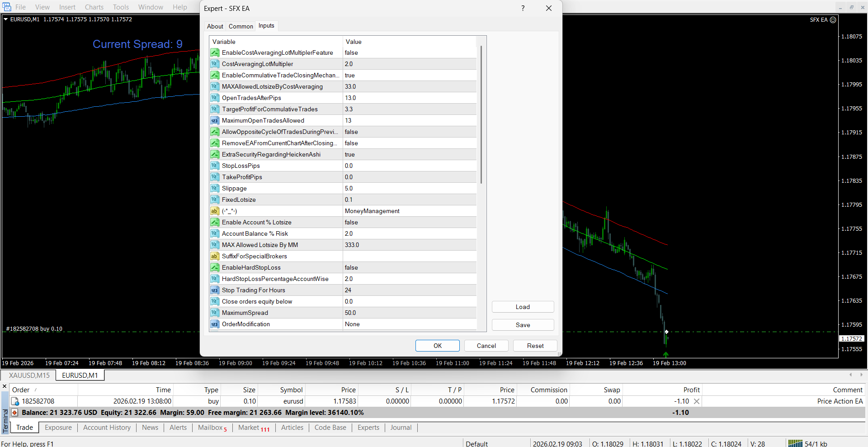Image resolution: width=868 pixels, height=447 pixels.
Task: Click the SFX EA smiley face icon
Action: point(833,20)
